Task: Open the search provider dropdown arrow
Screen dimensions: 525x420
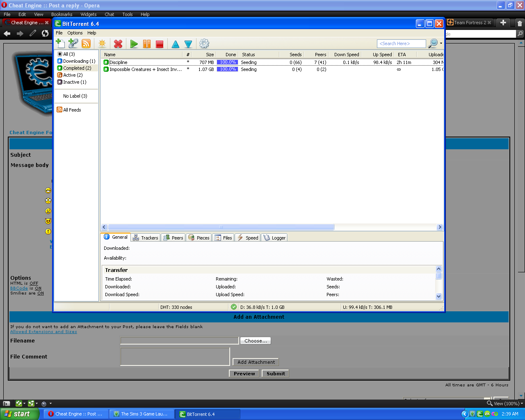Action: [x=441, y=43]
